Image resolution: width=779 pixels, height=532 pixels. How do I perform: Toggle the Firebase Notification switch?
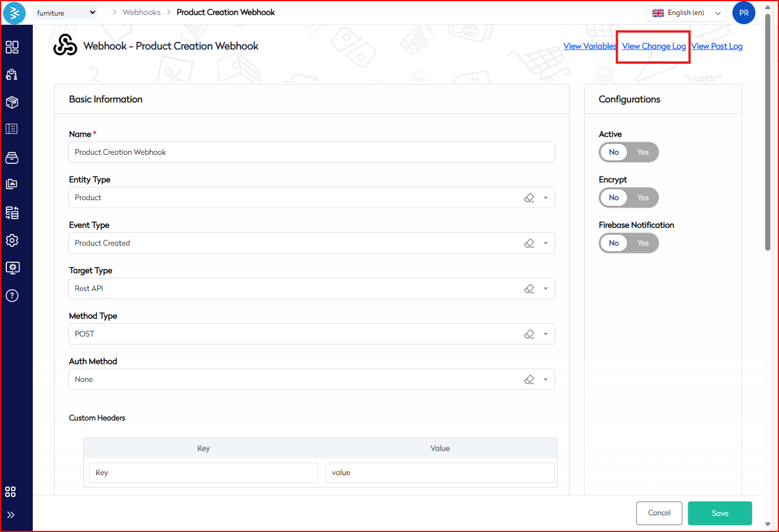tap(628, 243)
